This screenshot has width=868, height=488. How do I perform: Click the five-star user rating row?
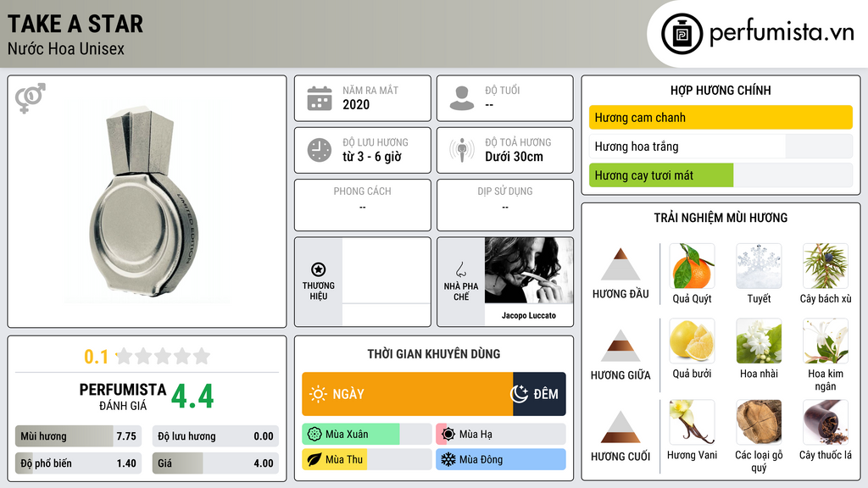(163, 356)
